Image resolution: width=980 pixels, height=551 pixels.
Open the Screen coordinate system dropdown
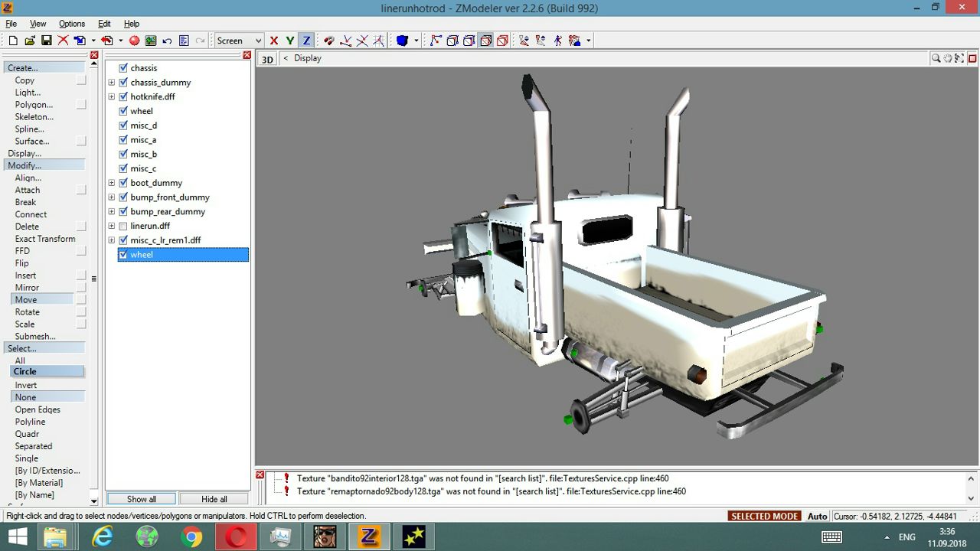(257, 41)
